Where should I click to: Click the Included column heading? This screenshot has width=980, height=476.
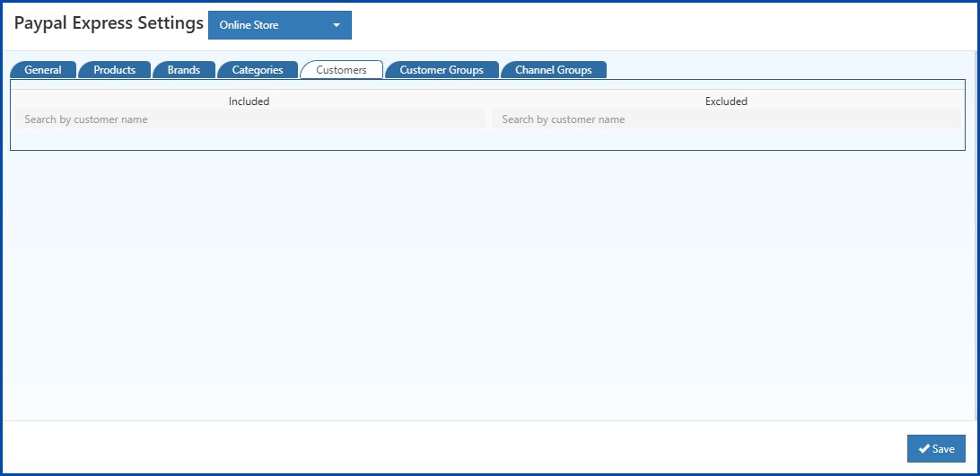click(249, 101)
